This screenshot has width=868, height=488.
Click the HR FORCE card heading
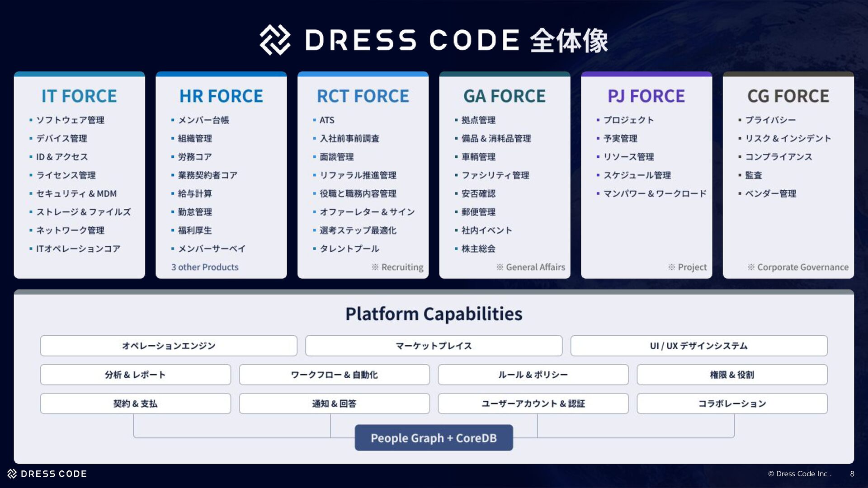click(x=221, y=96)
